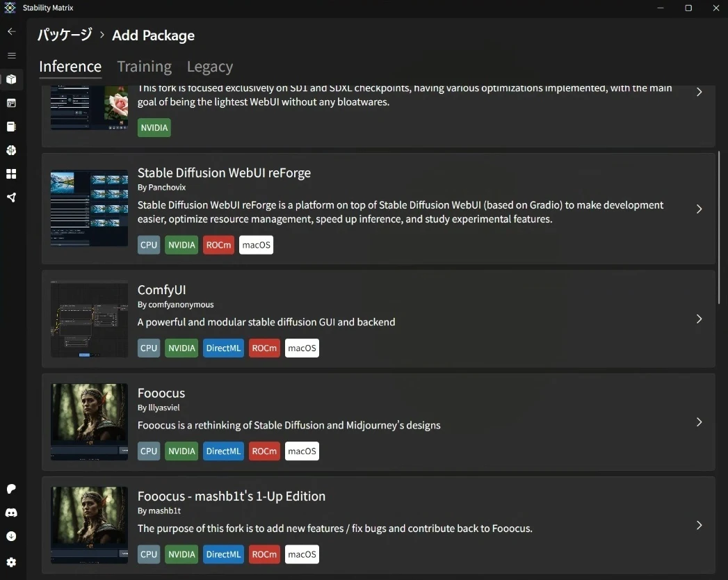Screen dimensions: 728x580
Task: Click the NVIDIA tag under mashb1t's edition
Action: coord(181,554)
